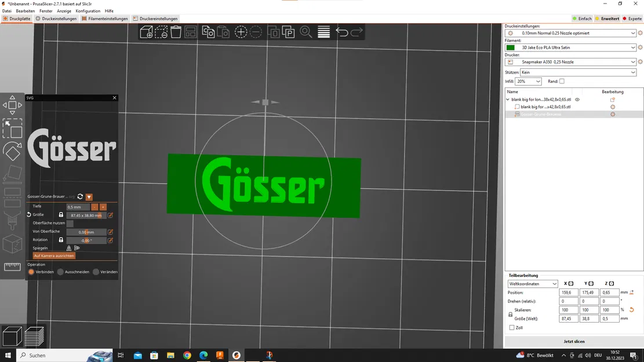
Task: Collapse the blank big object tree
Action: (508, 99)
